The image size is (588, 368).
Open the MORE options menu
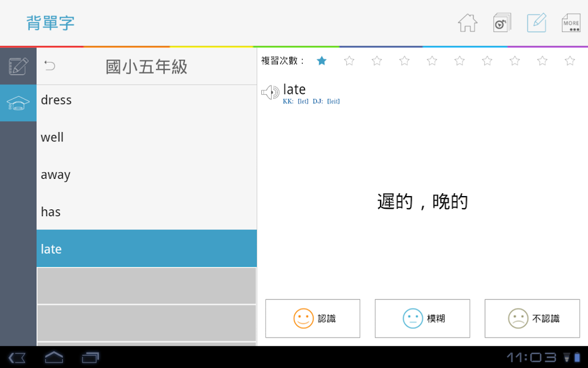click(571, 23)
